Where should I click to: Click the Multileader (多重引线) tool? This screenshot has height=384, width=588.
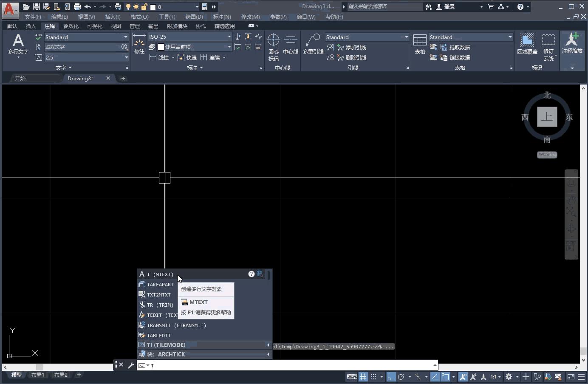point(313,44)
